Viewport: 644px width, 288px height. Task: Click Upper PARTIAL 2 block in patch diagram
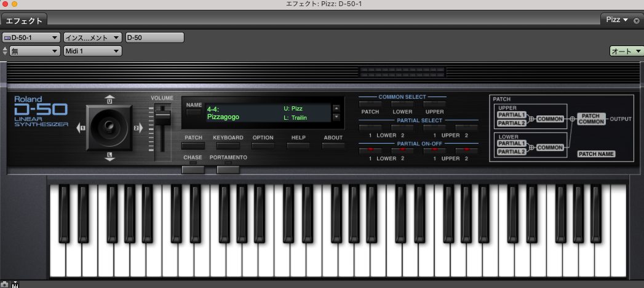(512, 123)
